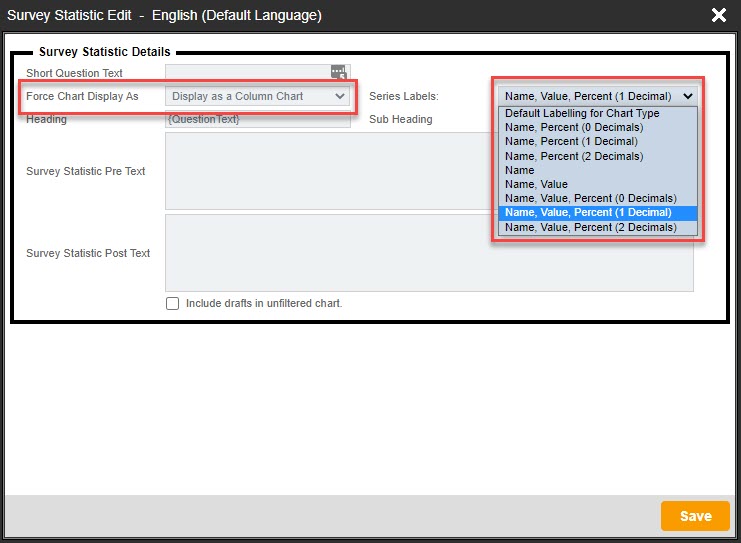This screenshot has height=543, width=741.
Task: Choose Name, Value, Percent (0 Decimals)
Action: 590,198
